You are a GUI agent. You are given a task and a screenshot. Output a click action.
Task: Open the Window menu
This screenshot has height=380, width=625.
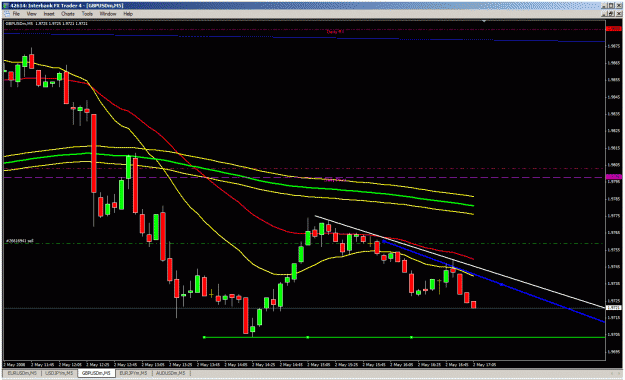coord(108,14)
